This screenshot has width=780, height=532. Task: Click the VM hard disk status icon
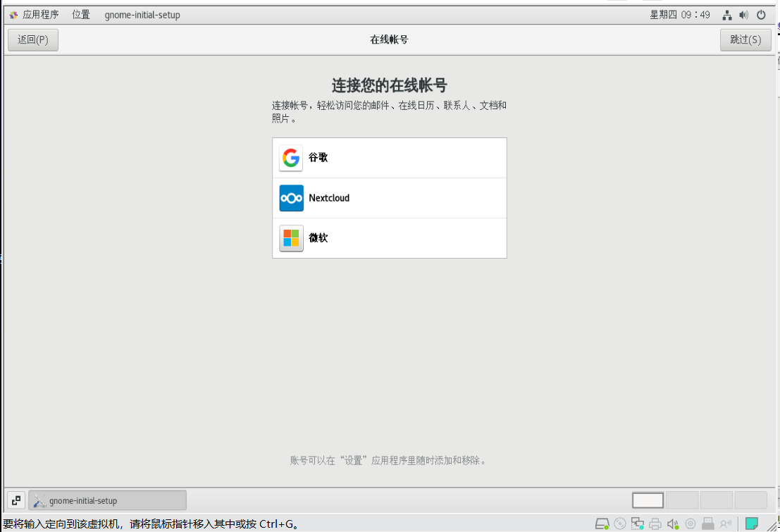[x=602, y=524]
